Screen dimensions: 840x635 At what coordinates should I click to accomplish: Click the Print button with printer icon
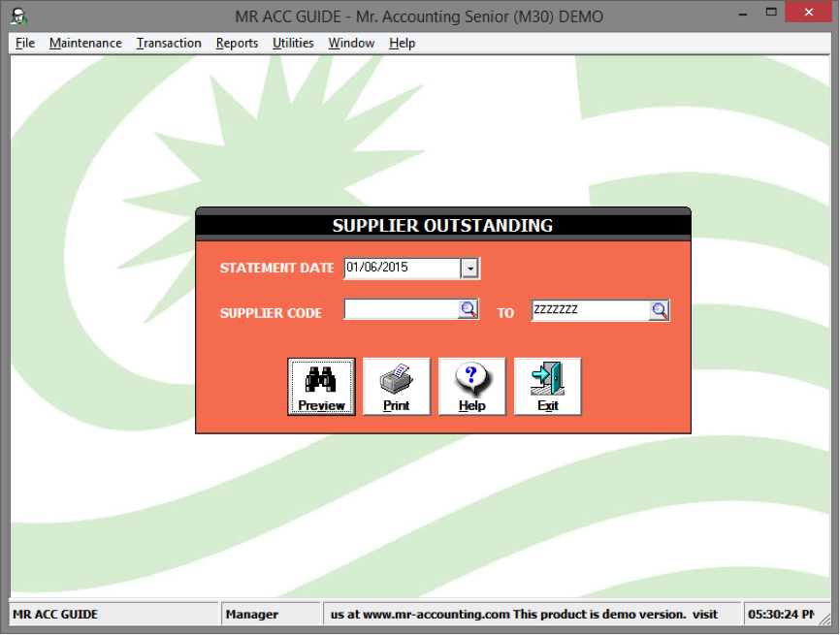point(397,387)
